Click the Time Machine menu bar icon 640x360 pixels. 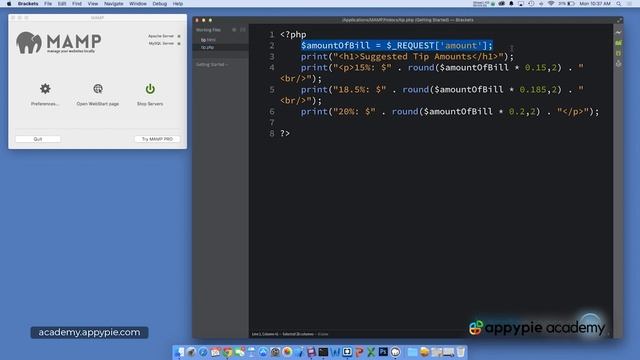[531, 4]
